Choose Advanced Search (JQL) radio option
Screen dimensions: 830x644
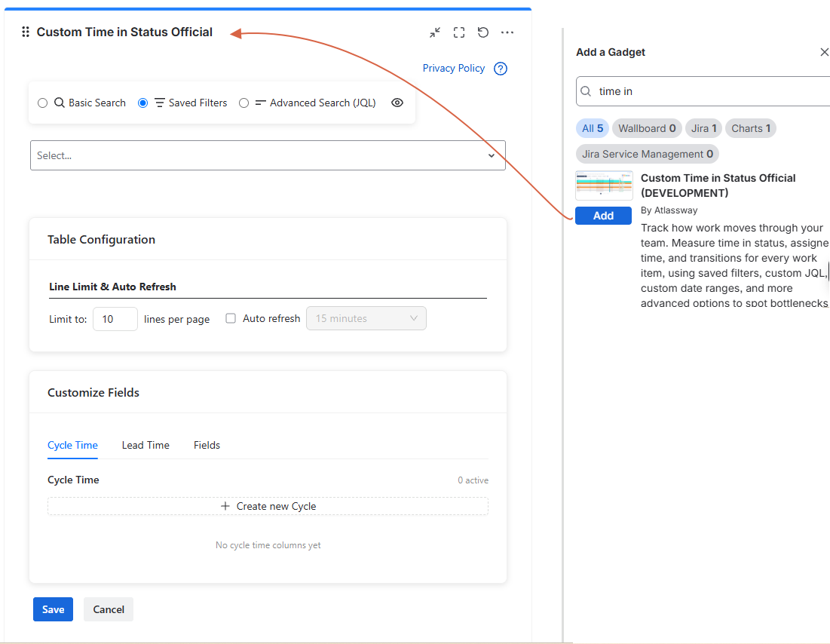(x=243, y=103)
